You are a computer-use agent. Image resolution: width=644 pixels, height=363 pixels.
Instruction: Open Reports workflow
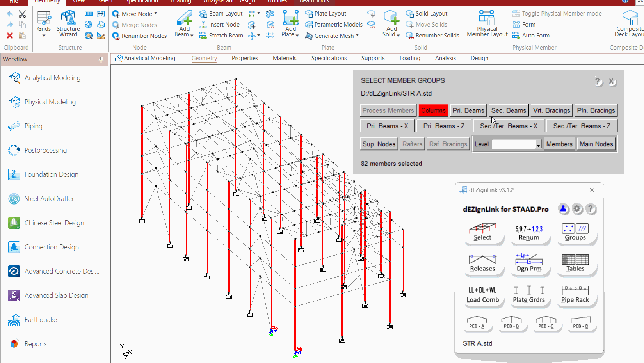click(x=36, y=344)
